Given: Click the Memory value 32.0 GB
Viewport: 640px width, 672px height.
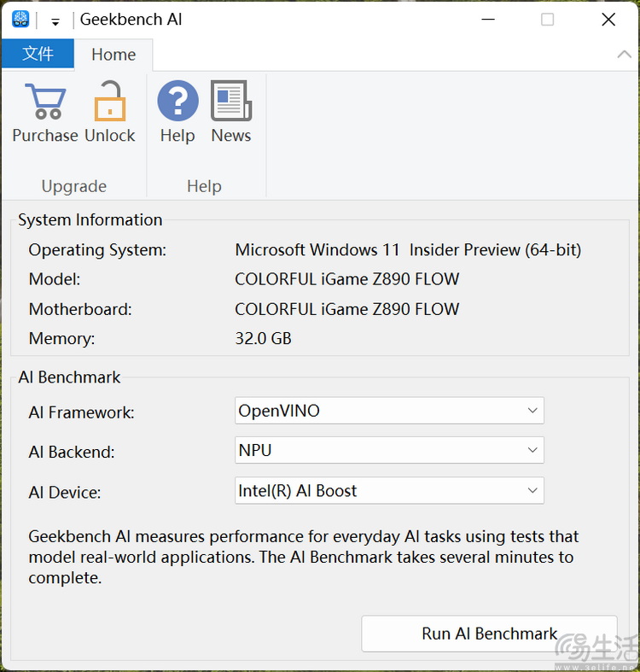Looking at the screenshot, I should (x=263, y=339).
